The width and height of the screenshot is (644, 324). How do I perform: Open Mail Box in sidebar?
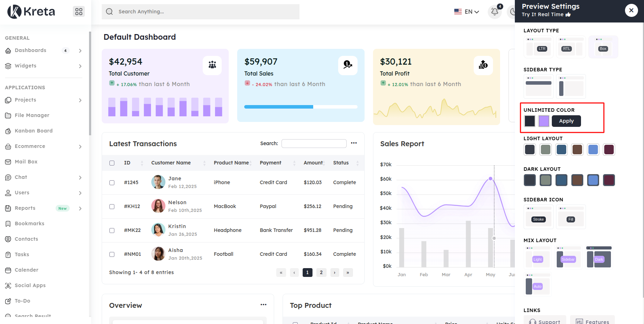pos(26,162)
